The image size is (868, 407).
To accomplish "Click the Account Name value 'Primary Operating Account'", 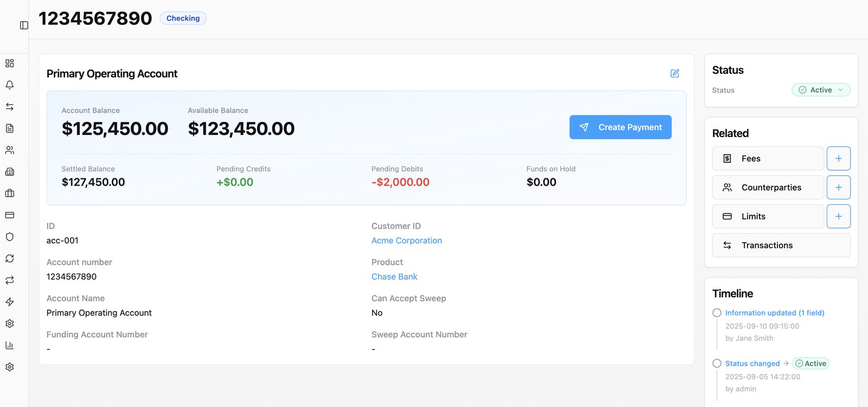I will pyautogui.click(x=99, y=313).
